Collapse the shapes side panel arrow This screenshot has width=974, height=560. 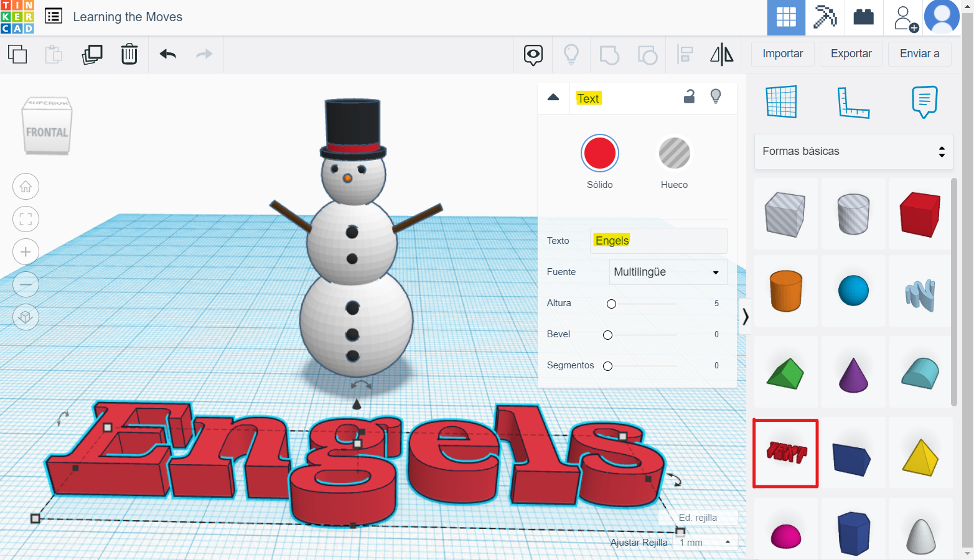point(745,317)
